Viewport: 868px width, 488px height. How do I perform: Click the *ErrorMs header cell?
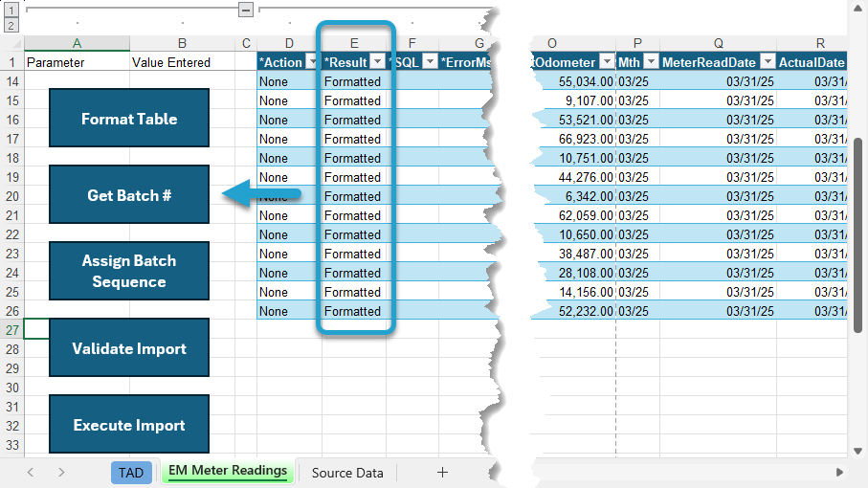pyautogui.click(x=465, y=62)
